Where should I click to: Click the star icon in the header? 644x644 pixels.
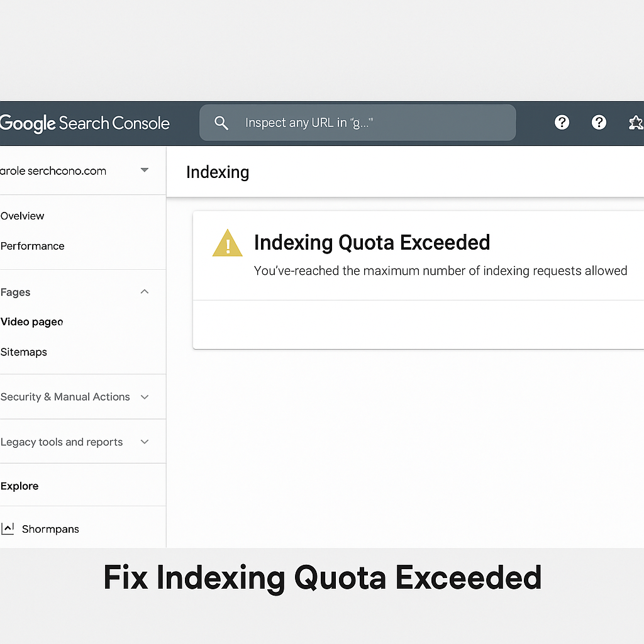pyautogui.click(x=636, y=123)
